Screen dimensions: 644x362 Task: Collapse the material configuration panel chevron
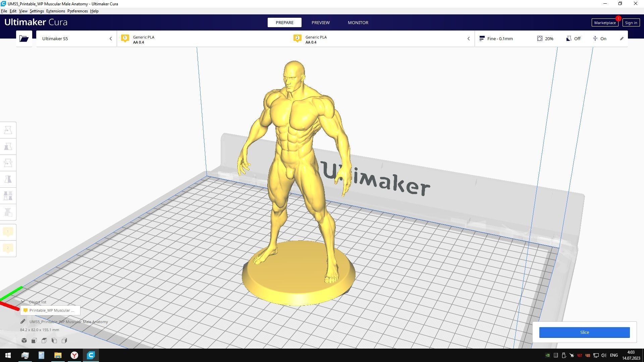(x=469, y=39)
